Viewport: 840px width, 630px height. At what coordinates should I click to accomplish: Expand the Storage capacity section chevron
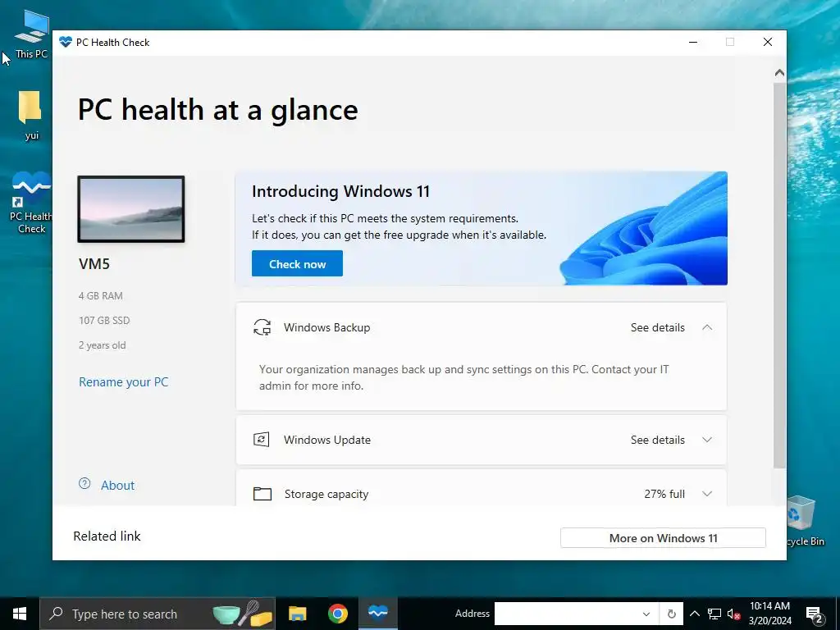coord(707,494)
